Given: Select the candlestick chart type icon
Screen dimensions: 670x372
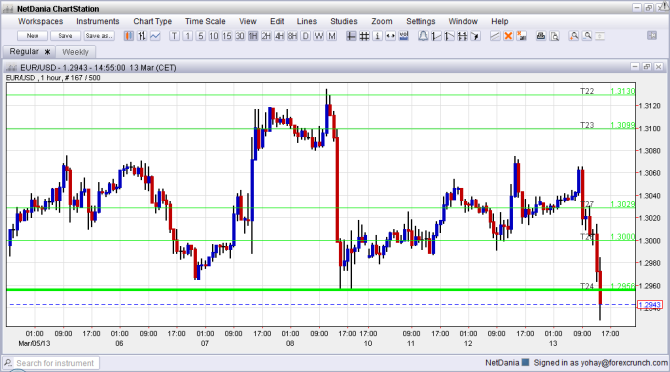Looking at the screenshot, I should (129, 36).
